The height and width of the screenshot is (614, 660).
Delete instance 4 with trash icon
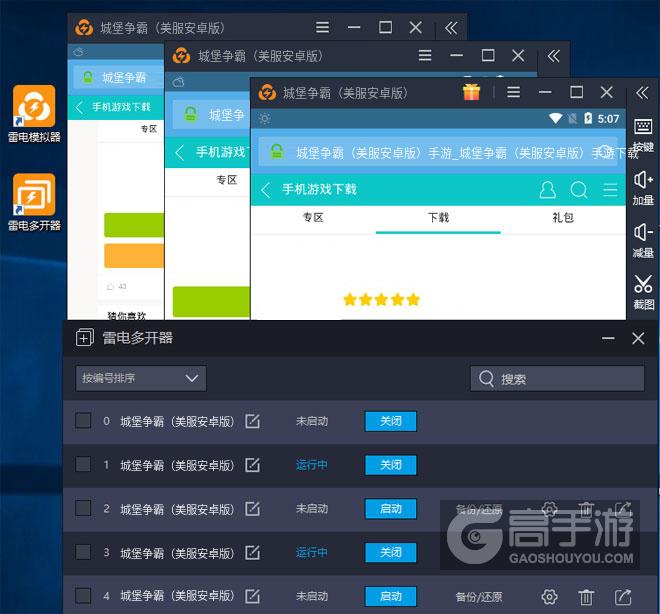click(x=586, y=596)
